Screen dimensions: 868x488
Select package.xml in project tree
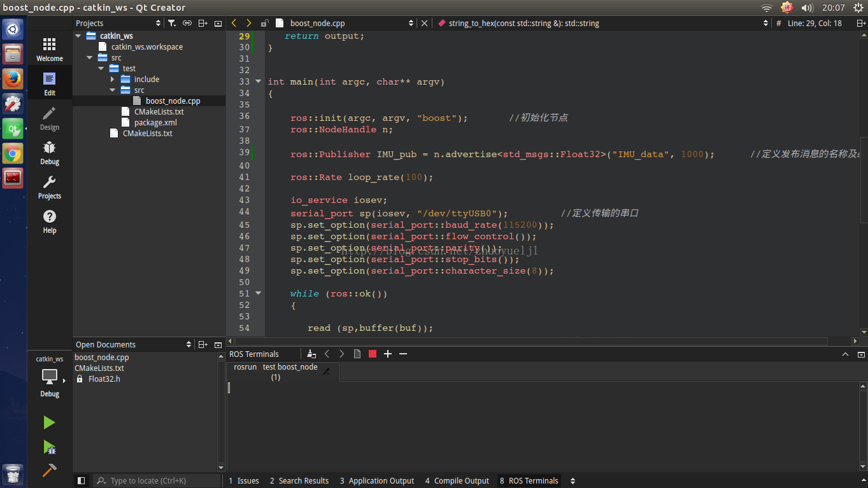point(155,122)
